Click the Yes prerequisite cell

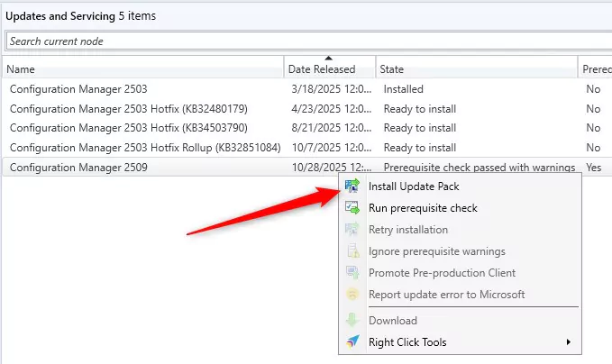(x=594, y=167)
